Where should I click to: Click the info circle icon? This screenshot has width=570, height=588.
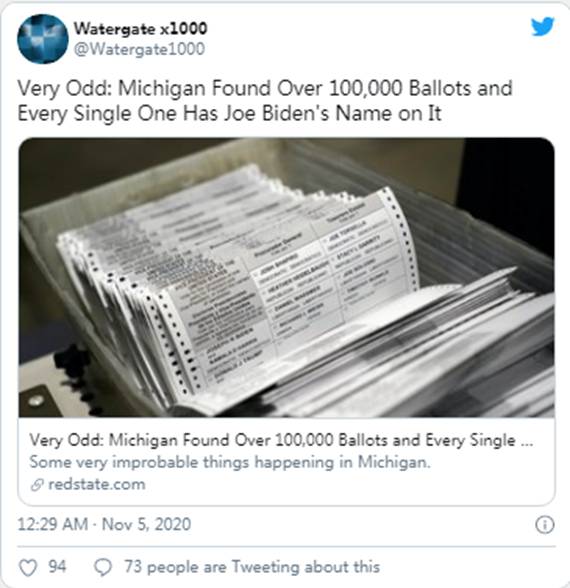tap(544, 525)
